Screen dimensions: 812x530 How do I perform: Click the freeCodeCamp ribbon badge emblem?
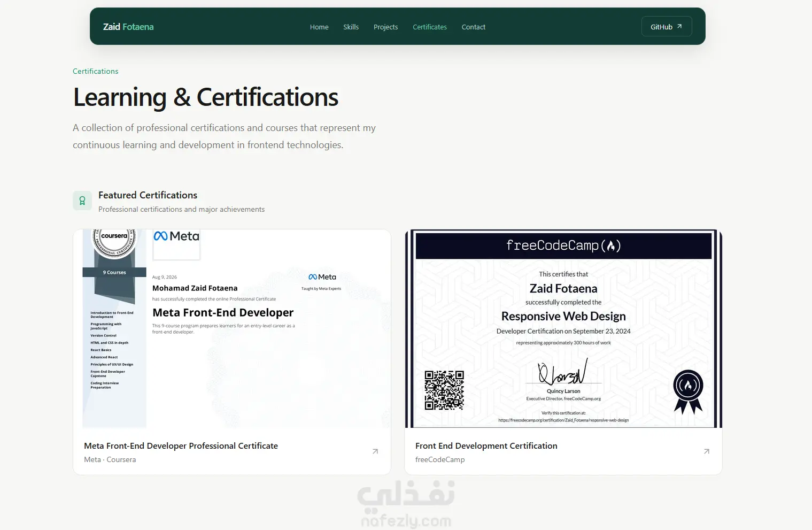pyautogui.click(x=688, y=391)
